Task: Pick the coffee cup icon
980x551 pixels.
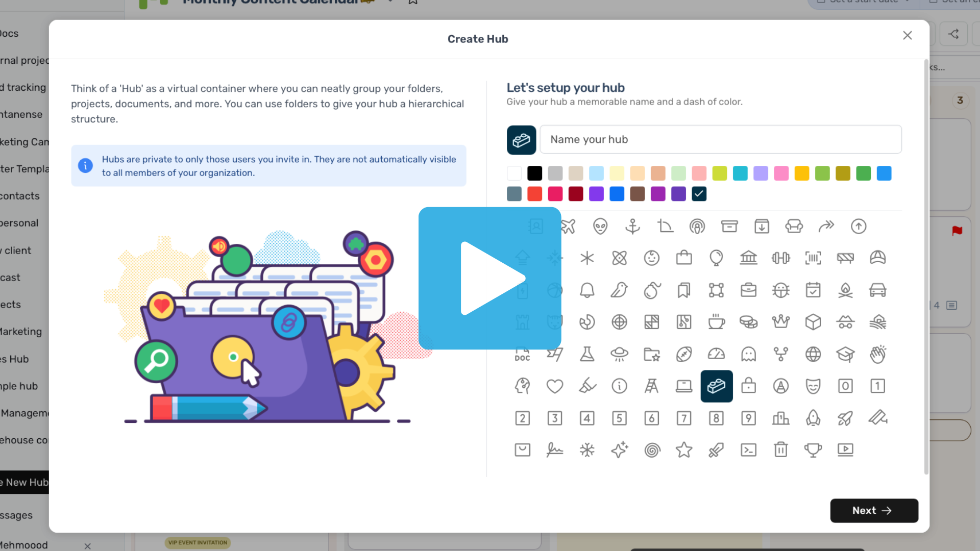Action: pyautogui.click(x=716, y=322)
